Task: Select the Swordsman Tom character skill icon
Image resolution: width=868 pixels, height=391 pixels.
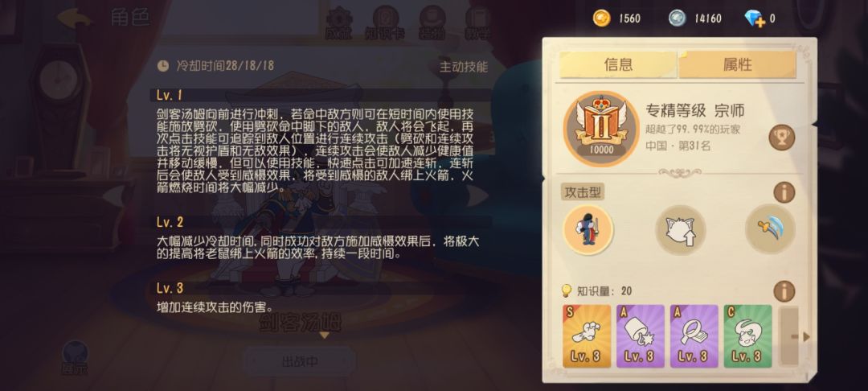Action: pyautogui.click(x=588, y=229)
